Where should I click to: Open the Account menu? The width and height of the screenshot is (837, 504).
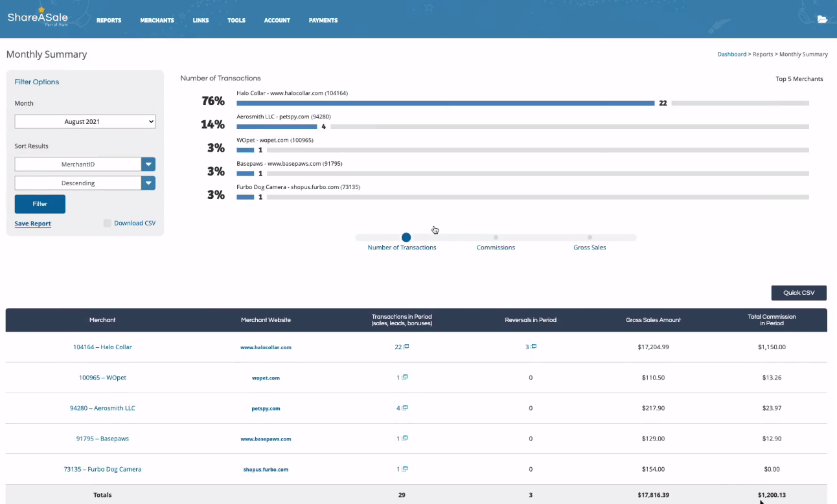tap(277, 20)
